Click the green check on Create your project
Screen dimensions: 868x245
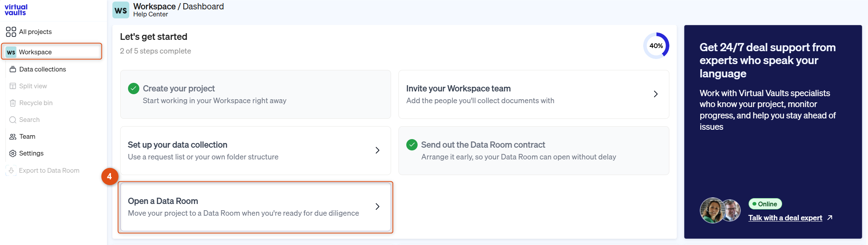coord(133,88)
